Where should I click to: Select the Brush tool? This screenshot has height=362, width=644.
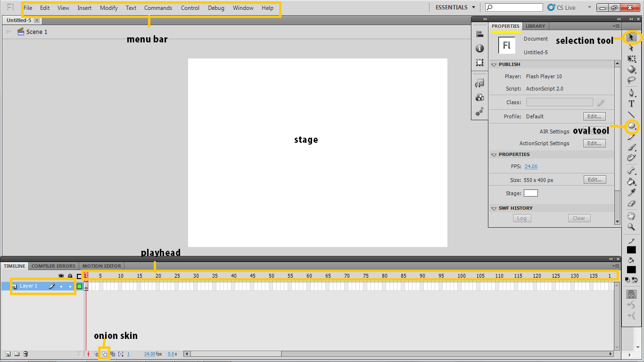click(x=632, y=148)
